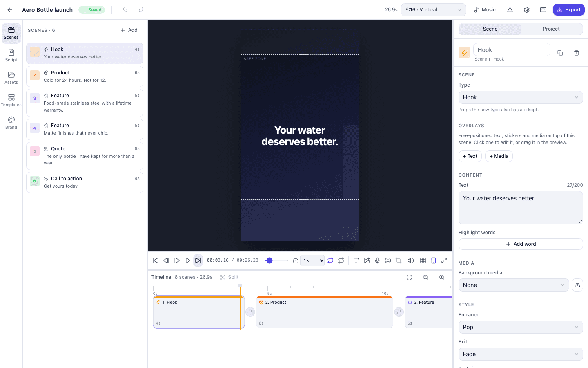
Task: Add text overlay from preview toolbar
Action: (x=356, y=260)
